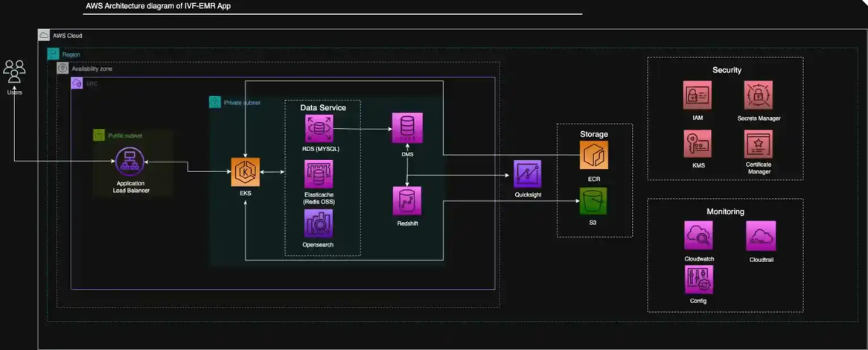Select the KMS key icon
The image size is (868, 350).
pyautogui.click(x=697, y=144)
